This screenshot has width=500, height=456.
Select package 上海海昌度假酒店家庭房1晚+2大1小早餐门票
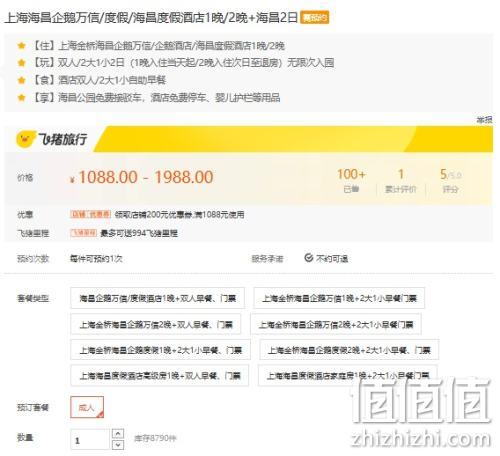348,375
